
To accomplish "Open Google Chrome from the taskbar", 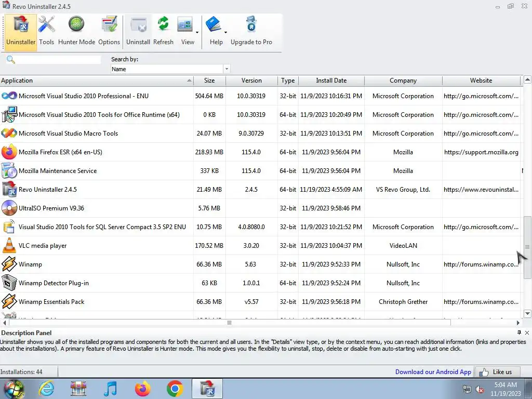I will pyautogui.click(x=175, y=389).
